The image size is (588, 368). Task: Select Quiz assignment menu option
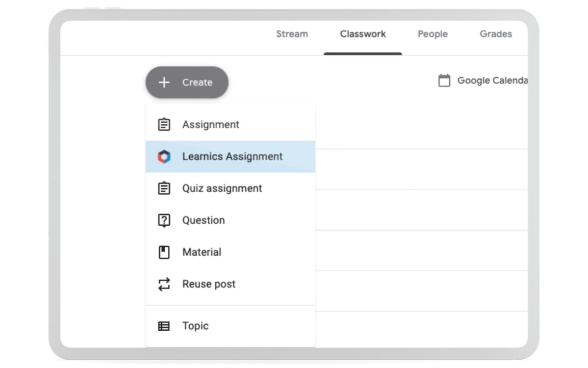(x=230, y=188)
